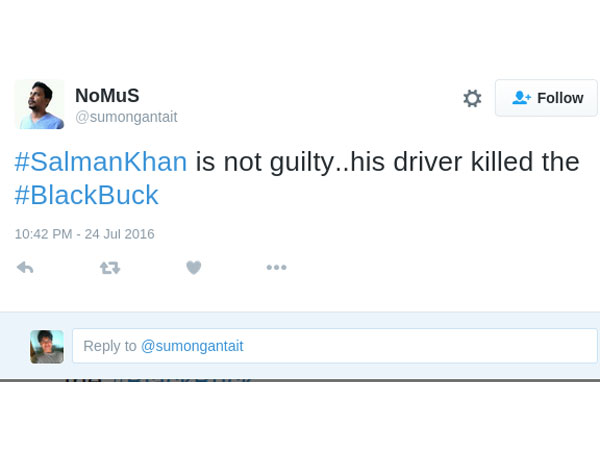Focus the 'Reply to' input field

click(400, 346)
